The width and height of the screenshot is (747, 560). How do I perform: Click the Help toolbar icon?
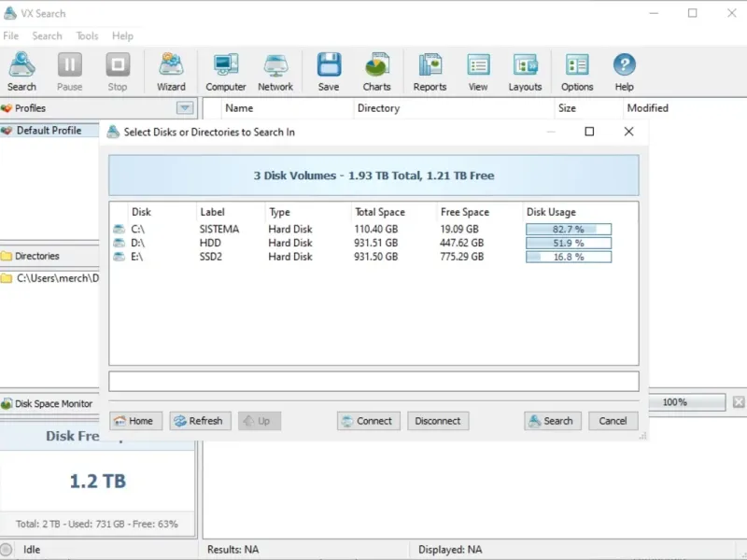tap(624, 72)
